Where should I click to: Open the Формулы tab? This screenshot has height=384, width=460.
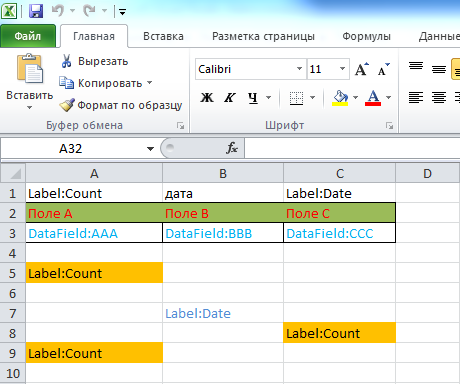point(366,36)
